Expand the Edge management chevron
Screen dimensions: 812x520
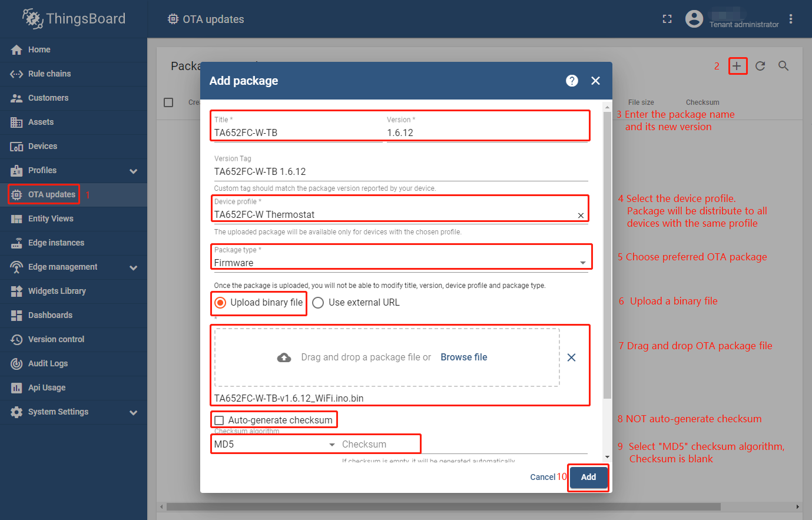click(134, 267)
